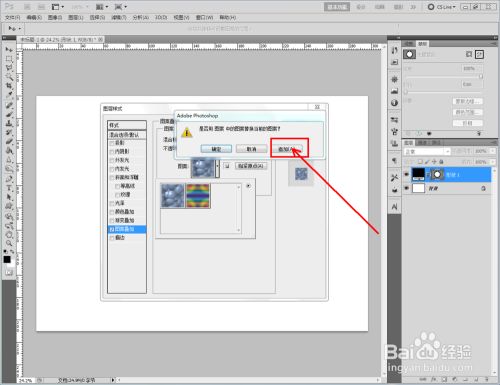
Task: Enable the 斜面和浮雕 bevel checkbox
Action: (x=112, y=177)
